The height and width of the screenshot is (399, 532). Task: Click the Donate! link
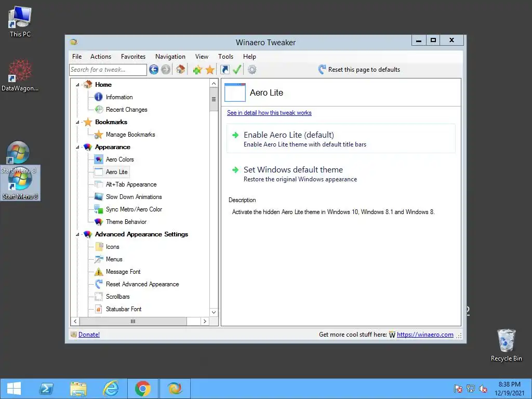[x=89, y=335]
